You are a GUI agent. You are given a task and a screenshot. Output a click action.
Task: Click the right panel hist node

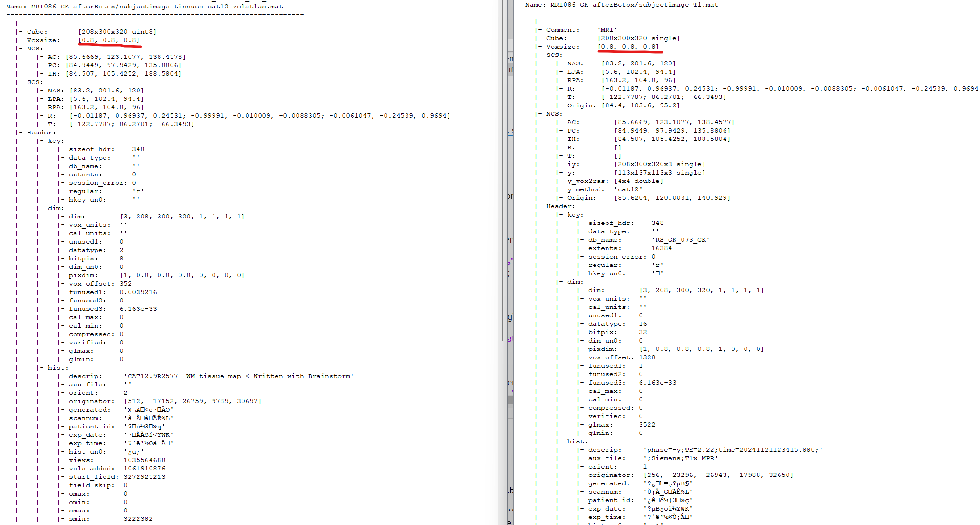[577, 441]
